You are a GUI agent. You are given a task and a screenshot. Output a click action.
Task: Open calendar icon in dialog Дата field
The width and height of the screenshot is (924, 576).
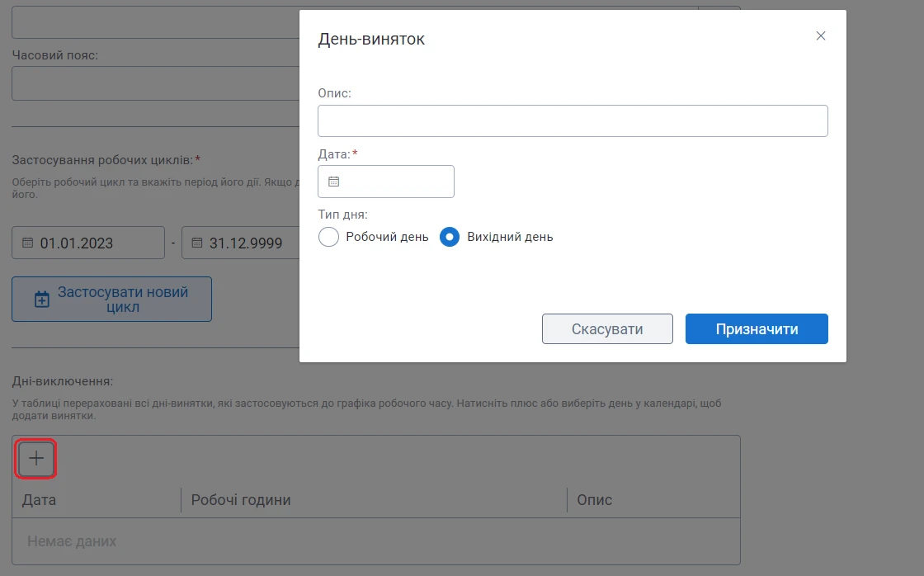(333, 182)
